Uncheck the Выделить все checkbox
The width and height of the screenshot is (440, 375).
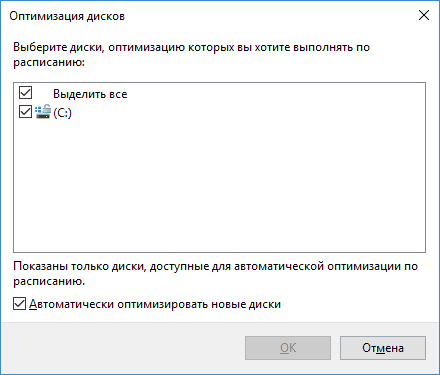click(x=25, y=93)
